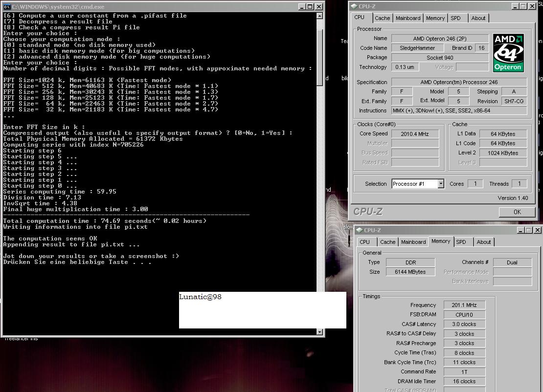This screenshot has width=543, height=392.
Task: Click the L1 Code '64 KBytes' value
Action: pyautogui.click(x=503, y=143)
